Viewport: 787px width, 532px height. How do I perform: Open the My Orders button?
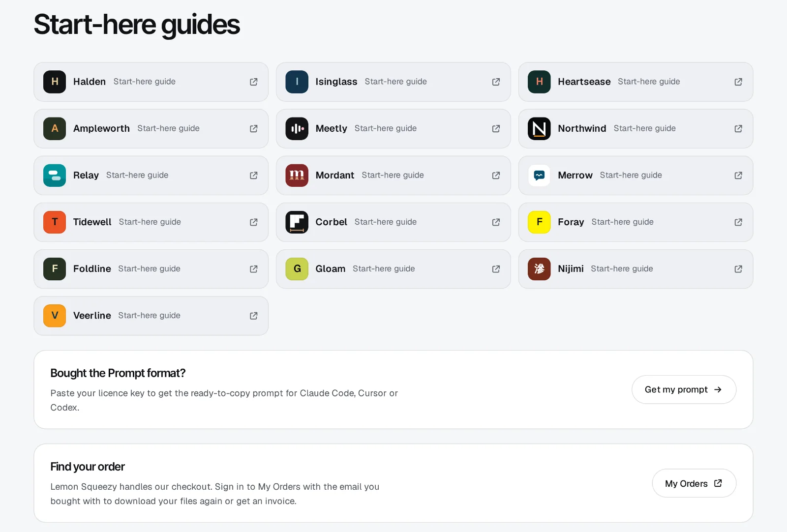click(x=694, y=483)
